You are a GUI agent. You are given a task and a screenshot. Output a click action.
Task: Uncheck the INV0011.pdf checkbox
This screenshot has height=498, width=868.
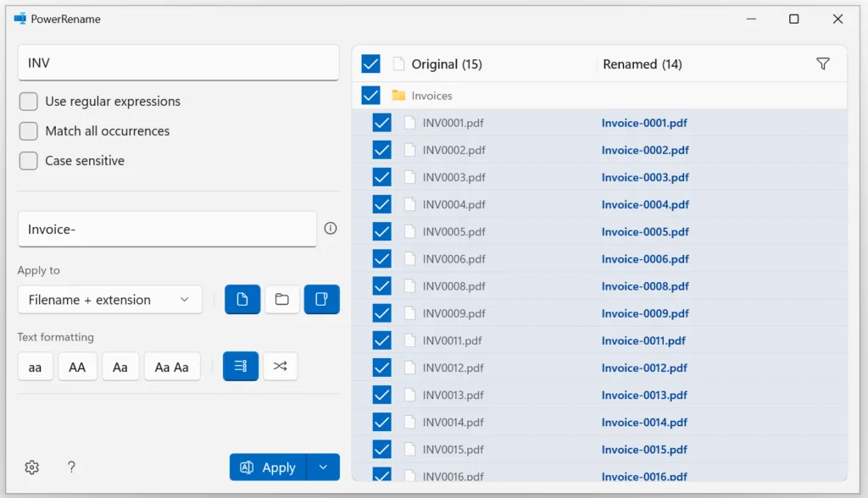pos(382,340)
